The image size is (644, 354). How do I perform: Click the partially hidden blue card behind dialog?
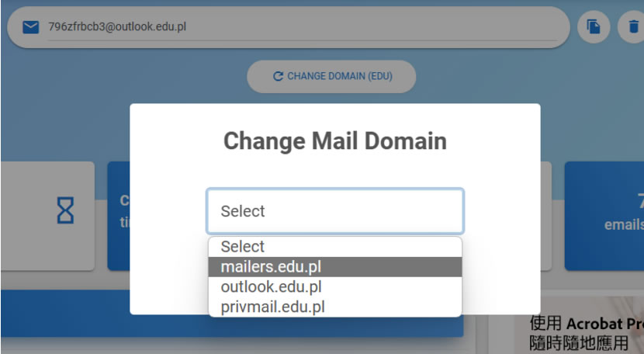(117, 216)
